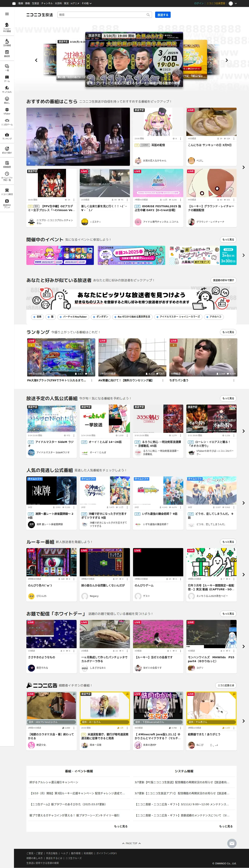Open the 番組表 program guide icon

7,54
